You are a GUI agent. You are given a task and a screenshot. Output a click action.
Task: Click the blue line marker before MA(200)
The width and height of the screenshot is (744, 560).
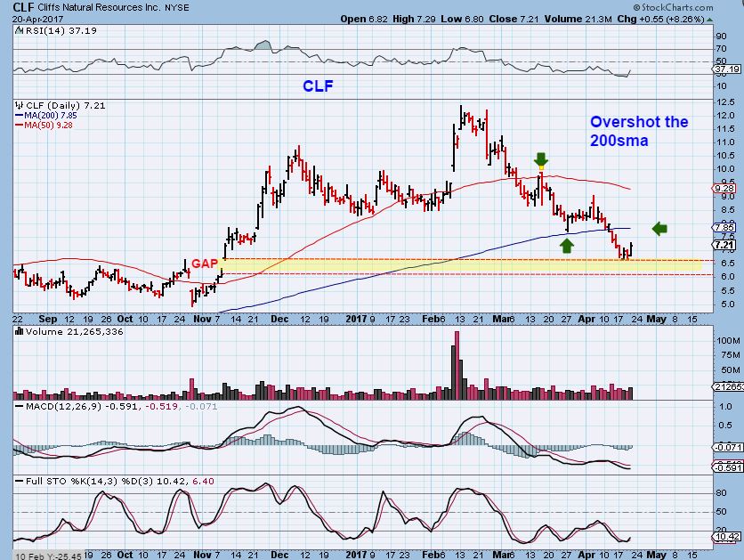(20, 116)
